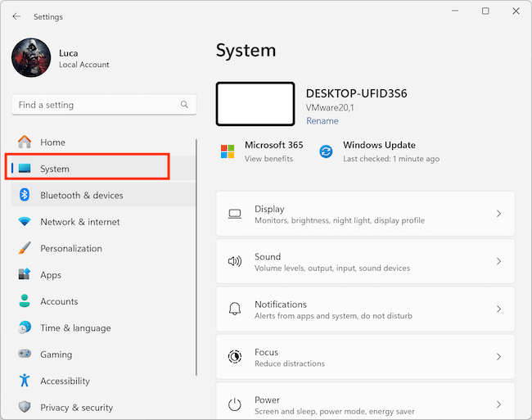Screen dimensions: 532x420
Task: Close the Settings window
Action: [516, 11]
